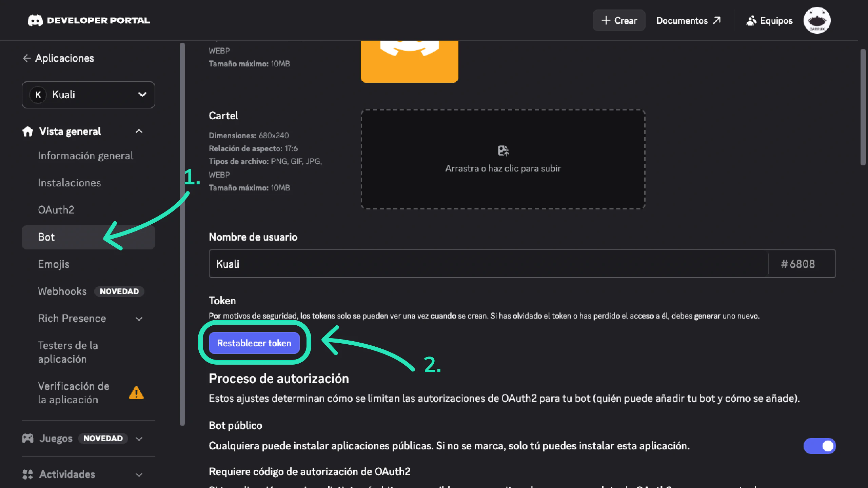Click the K app badge in selector
The width and height of the screenshot is (868, 488).
coord(38,95)
